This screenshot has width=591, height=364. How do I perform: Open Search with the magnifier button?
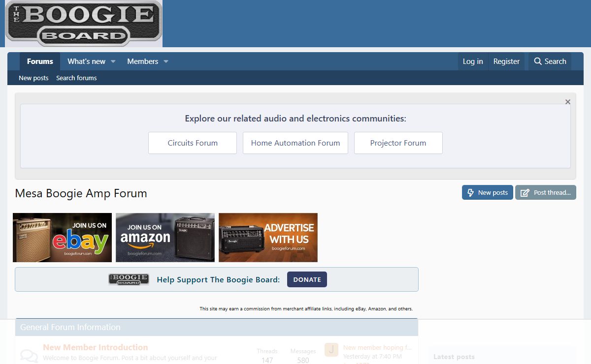pyautogui.click(x=550, y=61)
